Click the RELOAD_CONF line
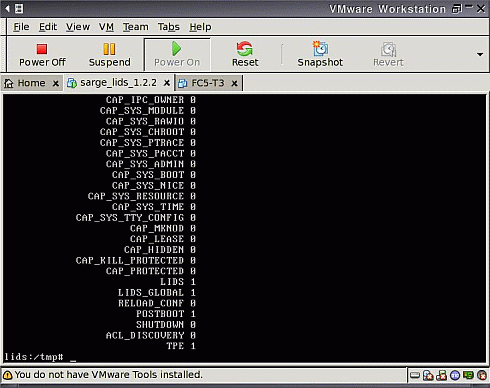This screenshot has width=490, height=388. (157, 303)
